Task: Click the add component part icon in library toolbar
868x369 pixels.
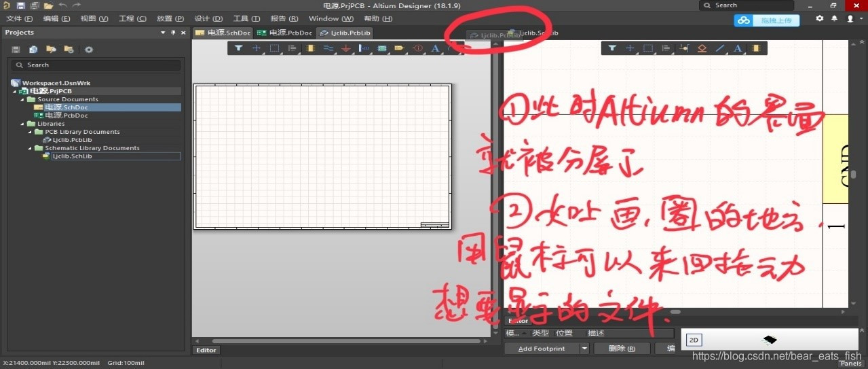Action: click(x=755, y=48)
